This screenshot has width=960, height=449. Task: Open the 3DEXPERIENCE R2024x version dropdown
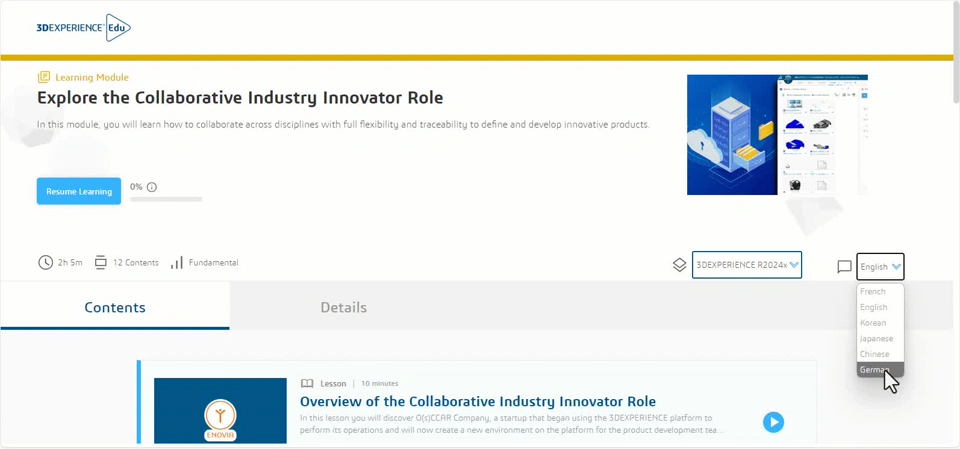(746, 265)
